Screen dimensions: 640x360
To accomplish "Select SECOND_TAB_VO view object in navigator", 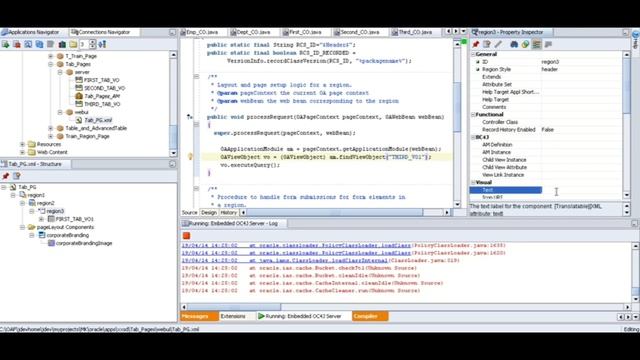I will coord(104,88).
